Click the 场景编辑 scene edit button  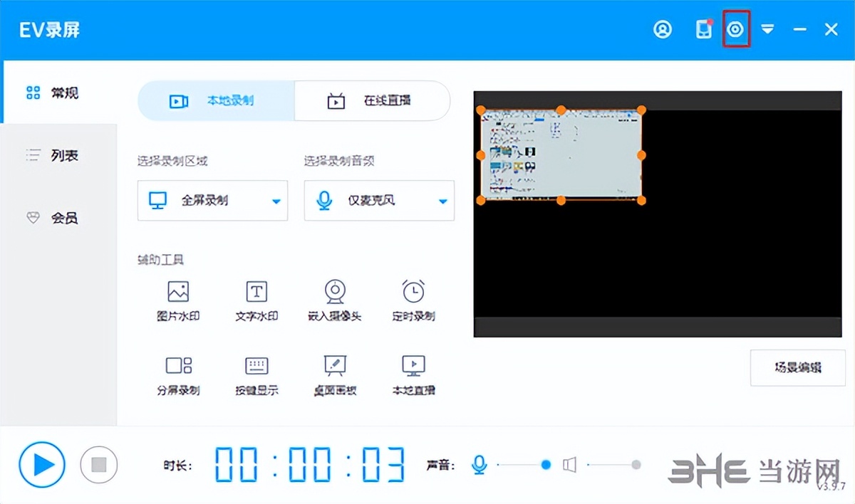point(797,368)
